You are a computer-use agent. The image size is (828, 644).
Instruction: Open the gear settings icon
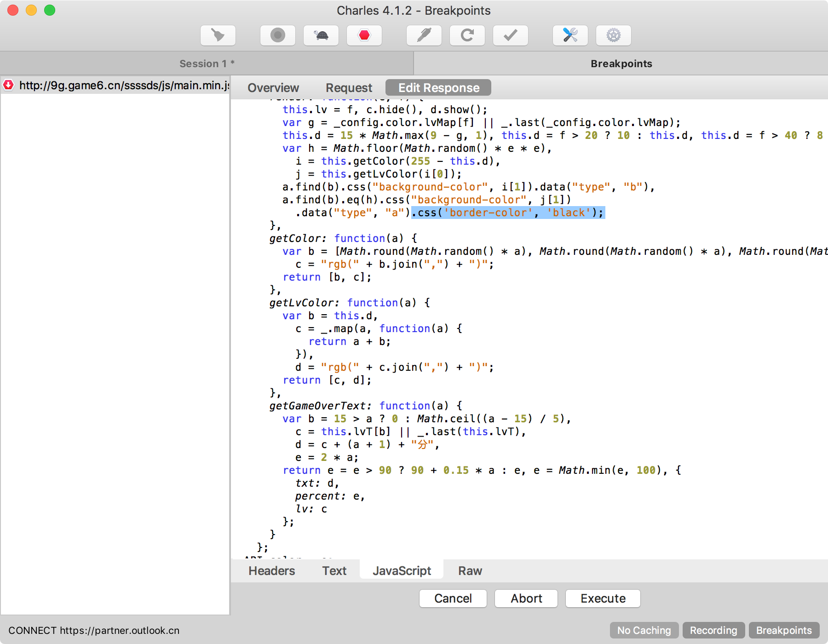coord(613,35)
